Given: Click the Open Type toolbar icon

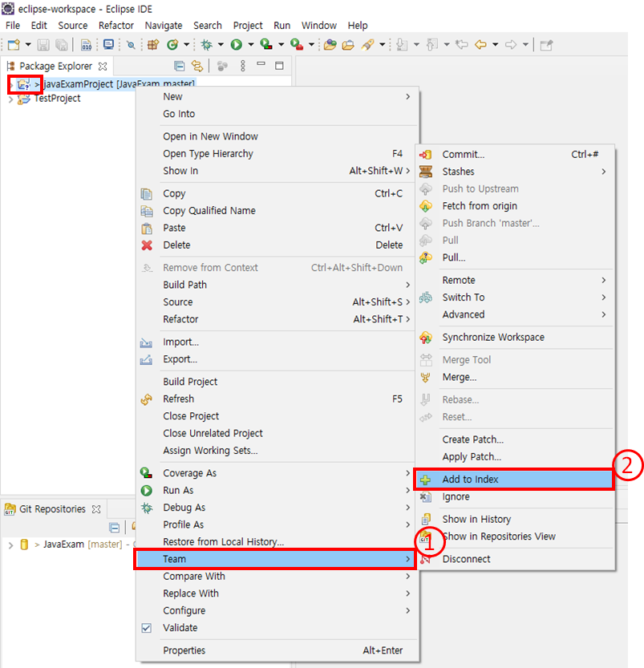Looking at the screenshot, I should pyautogui.click(x=330, y=45).
